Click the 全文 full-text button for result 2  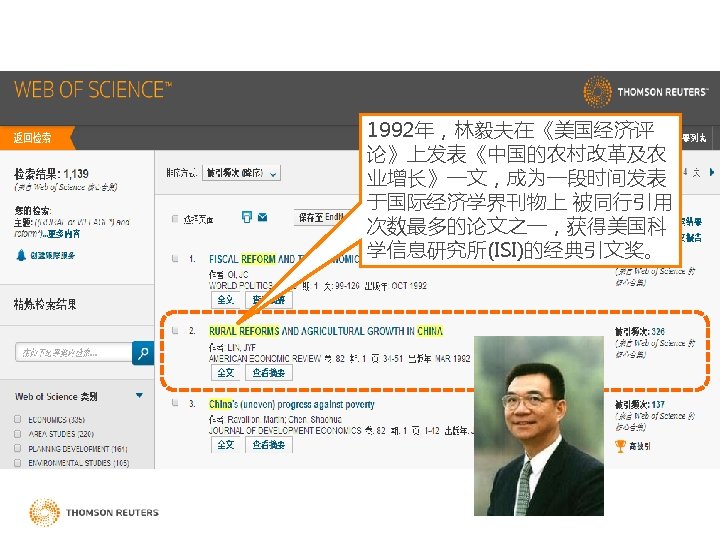coord(225,372)
